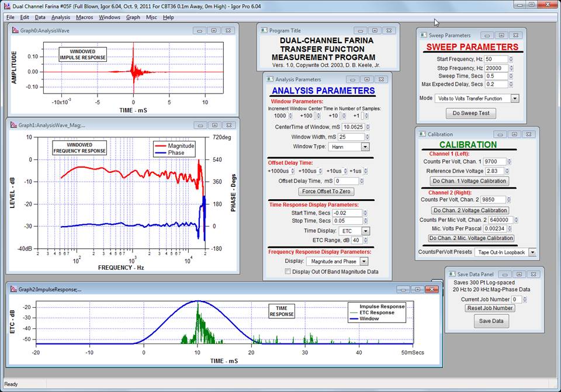This screenshot has width=561, height=392.
Task: Click the Start Frequency field
Action: pos(496,59)
